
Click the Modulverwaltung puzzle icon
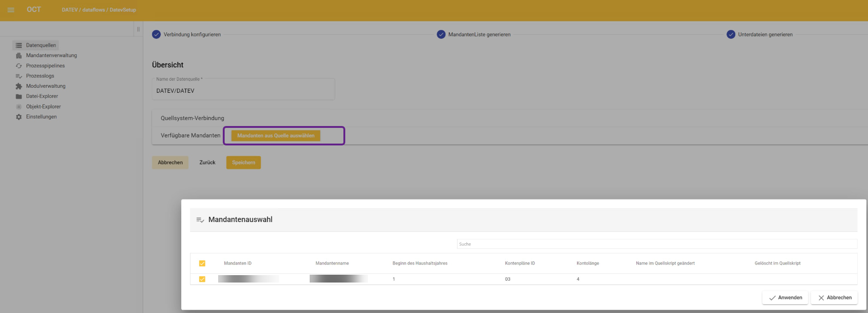[19, 86]
